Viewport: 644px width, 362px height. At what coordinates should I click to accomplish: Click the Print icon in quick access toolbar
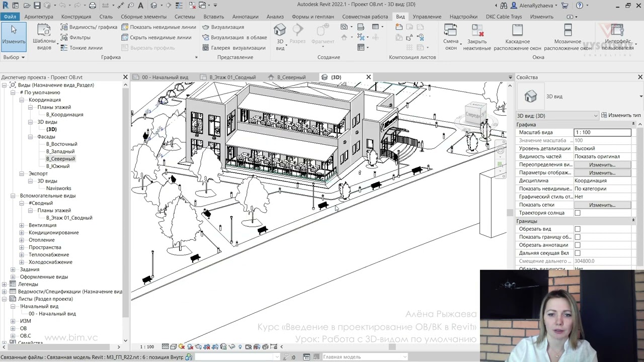point(93,6)
